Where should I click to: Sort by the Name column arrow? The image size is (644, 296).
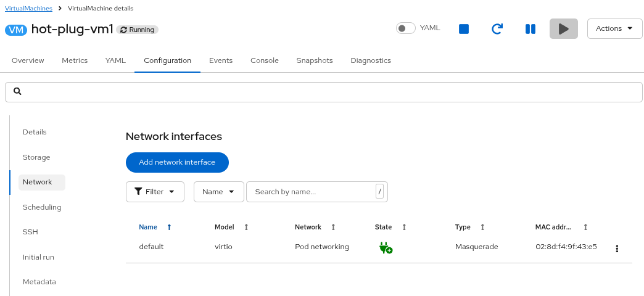169,227
